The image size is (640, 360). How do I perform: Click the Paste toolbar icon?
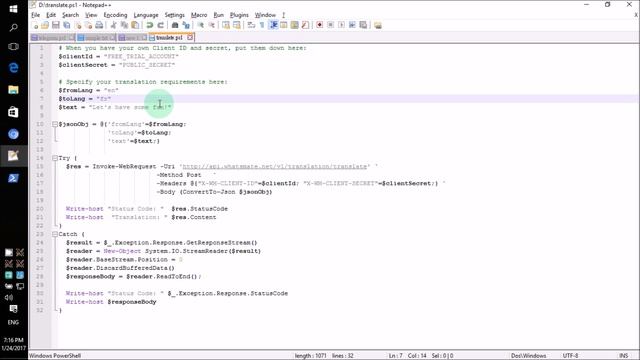[135, 25]
